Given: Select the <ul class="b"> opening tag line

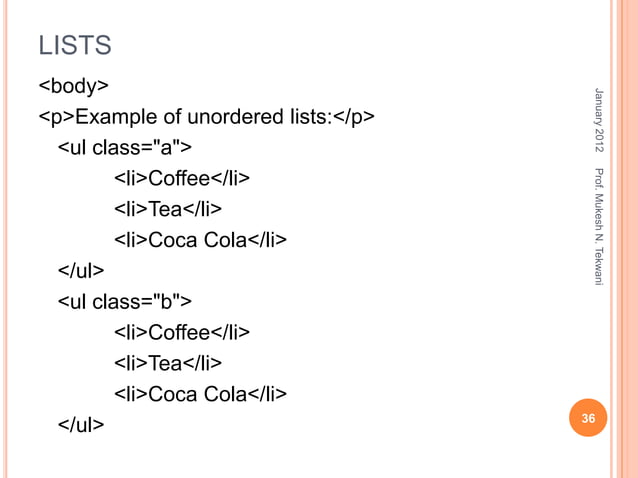Looking at the screenshot, I should 124,301.
